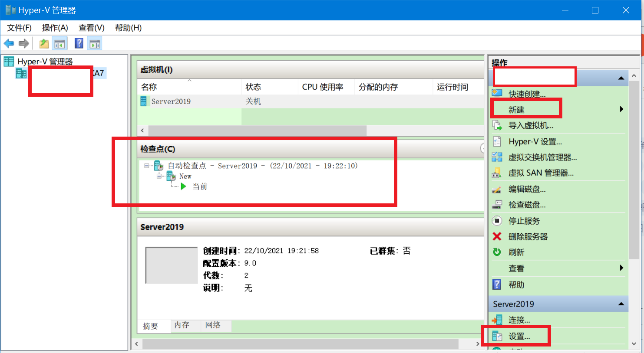The width and height of the screenshot is (644, 353).
Task: Click the 停止服务 icon
Action: (497, 221)
